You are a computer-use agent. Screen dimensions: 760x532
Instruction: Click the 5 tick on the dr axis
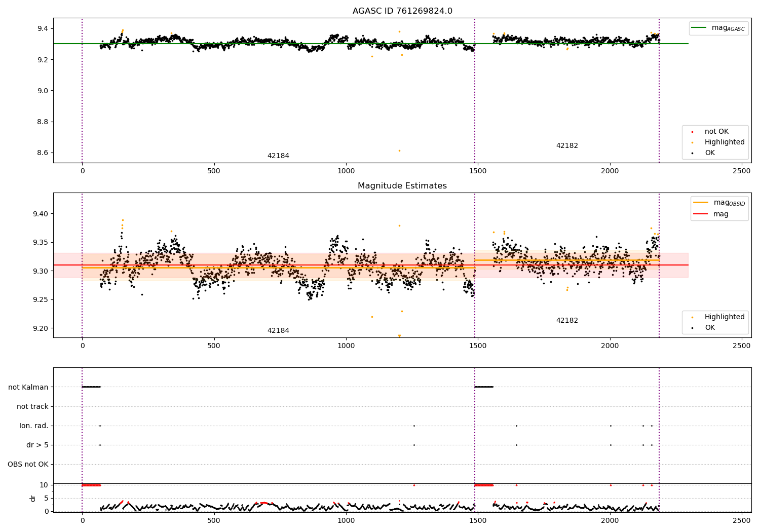click(x=46, y=498)
